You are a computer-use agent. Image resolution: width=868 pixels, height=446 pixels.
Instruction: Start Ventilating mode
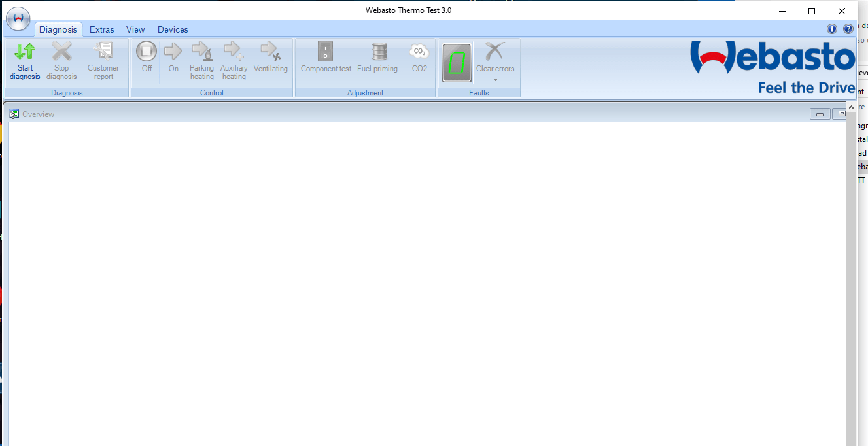tap(270, 52)
